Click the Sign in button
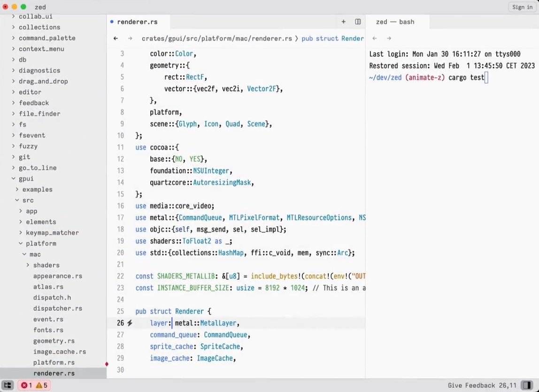 pyautogui.click(x=522, y=7)
